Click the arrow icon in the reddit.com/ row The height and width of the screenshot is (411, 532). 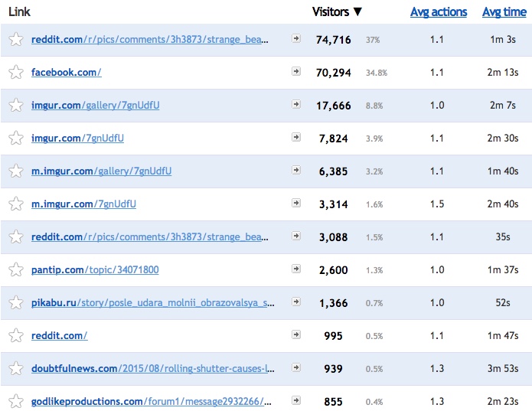click(296, 334)
